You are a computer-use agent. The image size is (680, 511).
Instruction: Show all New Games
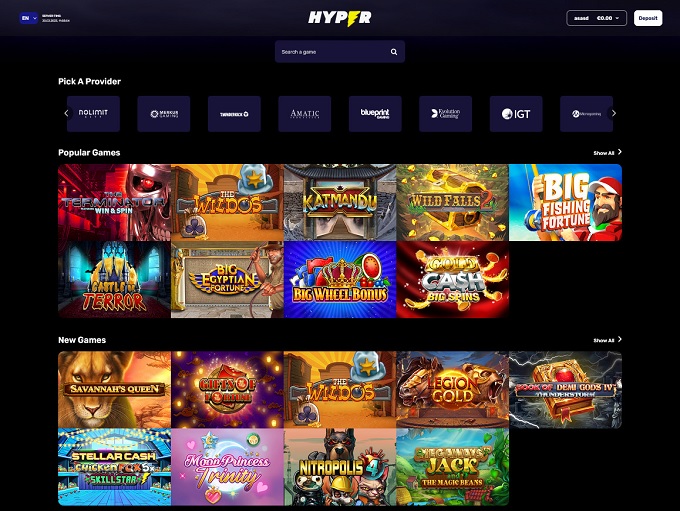click(x=607, y=340)
